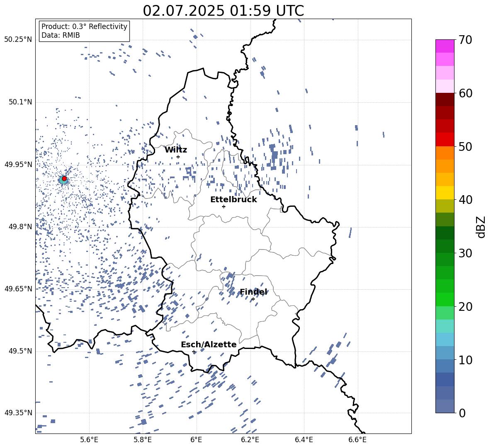The height and width of the screenshot is (448, 491).
Task: Click the 70 tick on colorbar
Action: click(465, 40)
